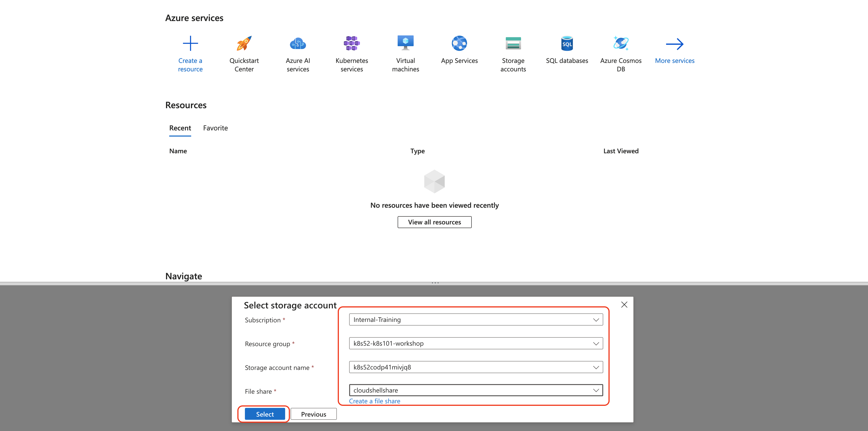Click the Cloud Shell pane resize handle dots
868x431 pixels.
pos(435,283)
